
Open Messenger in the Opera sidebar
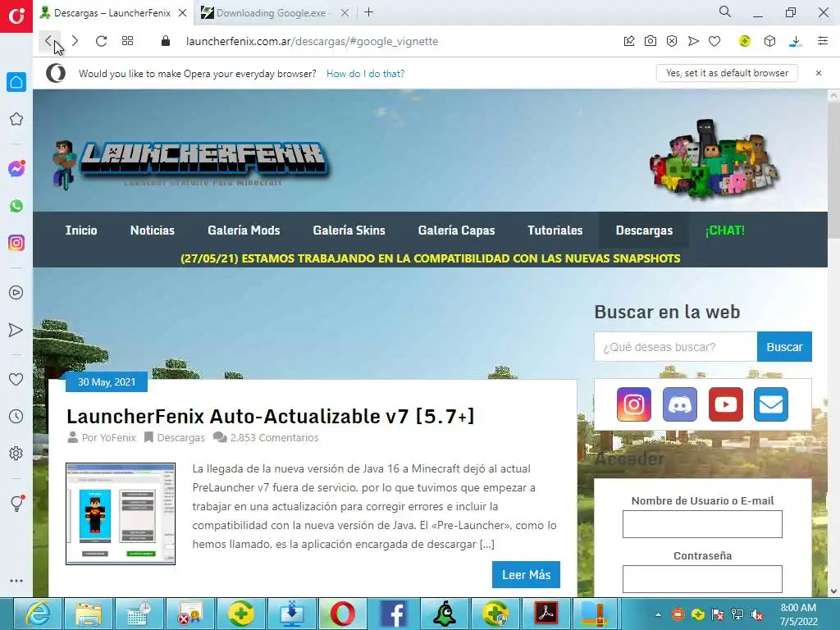(16, 169)
